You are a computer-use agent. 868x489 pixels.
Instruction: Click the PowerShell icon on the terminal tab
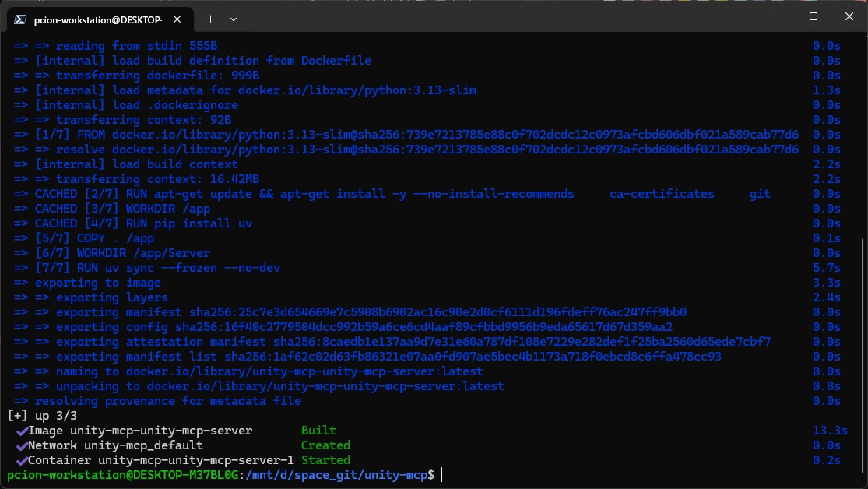coord(20,18)
